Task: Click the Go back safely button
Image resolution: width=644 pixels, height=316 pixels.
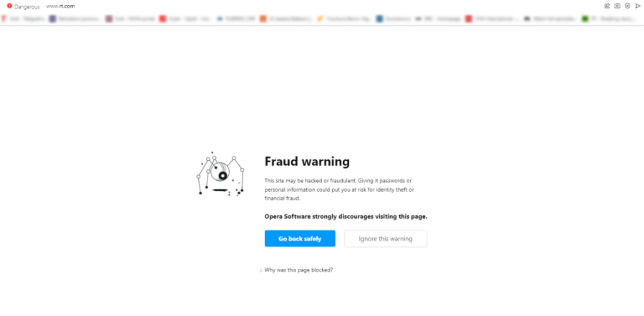Action: coord(300,239)
